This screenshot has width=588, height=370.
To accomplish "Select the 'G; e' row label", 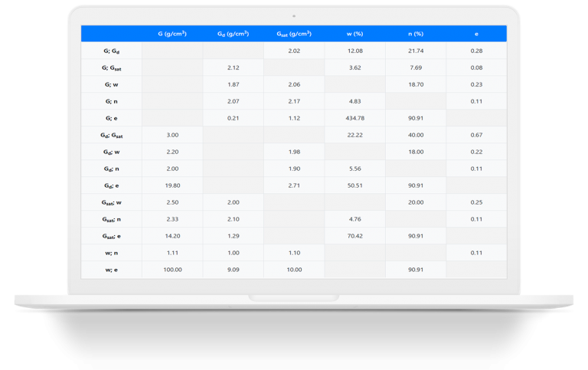I will pyautogui.click(x=111, y=118).
